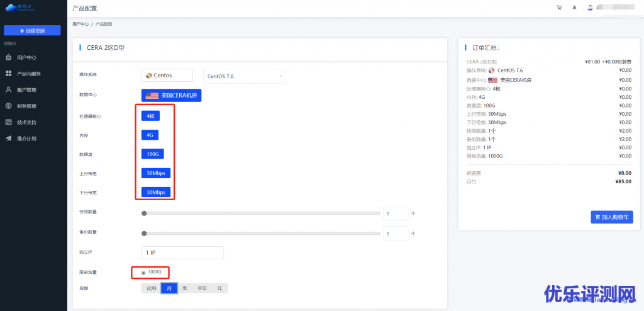Screen dimensions: 644x311
Task: Open the shopping cart icon in header
Action: point(559,8)
